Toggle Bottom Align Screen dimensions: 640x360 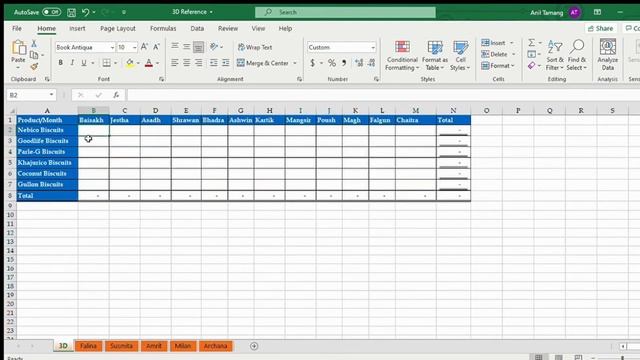198,47
